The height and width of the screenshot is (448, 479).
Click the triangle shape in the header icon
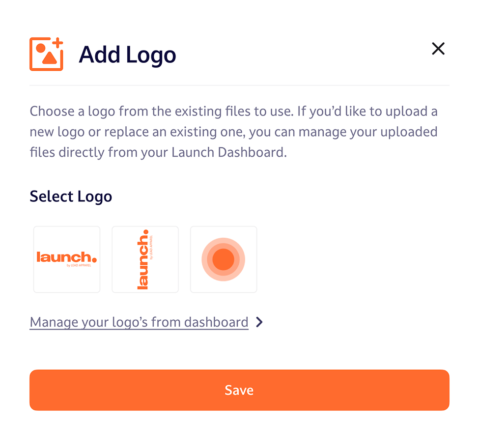coord(49,58)
